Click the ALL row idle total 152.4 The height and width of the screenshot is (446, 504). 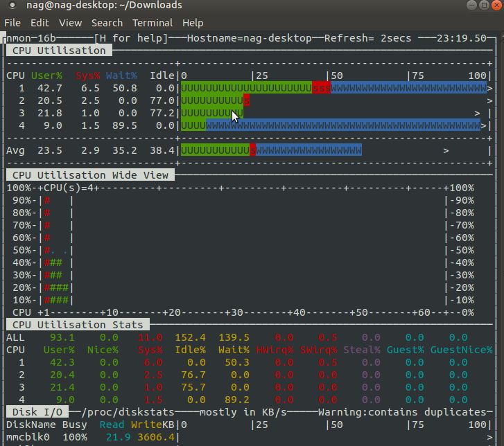(190, 337)
